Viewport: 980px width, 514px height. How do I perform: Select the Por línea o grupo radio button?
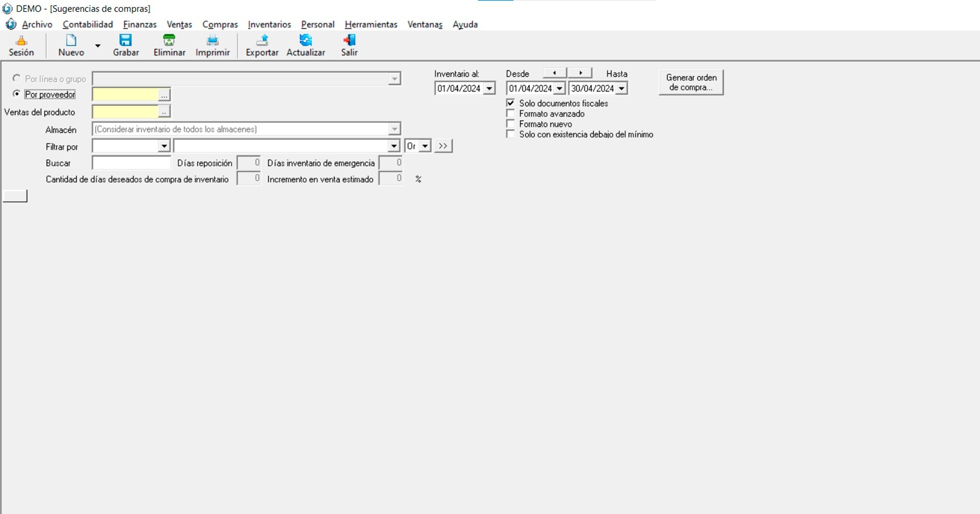17,79
